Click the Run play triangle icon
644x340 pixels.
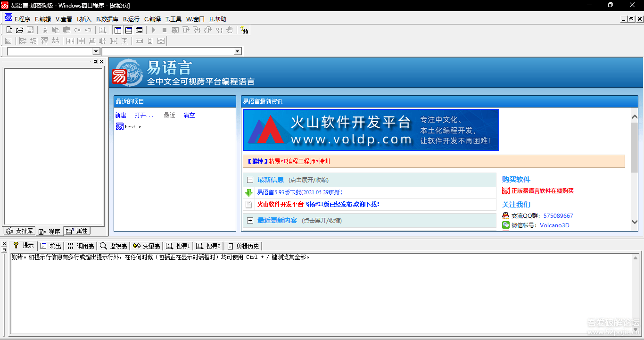click(x=153, y=30)
